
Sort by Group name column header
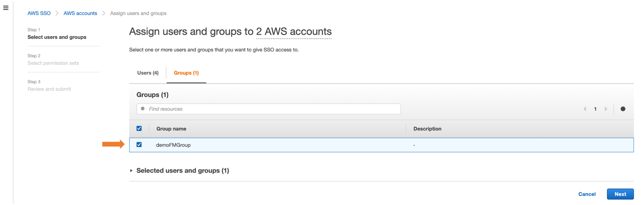click(171, 129)
